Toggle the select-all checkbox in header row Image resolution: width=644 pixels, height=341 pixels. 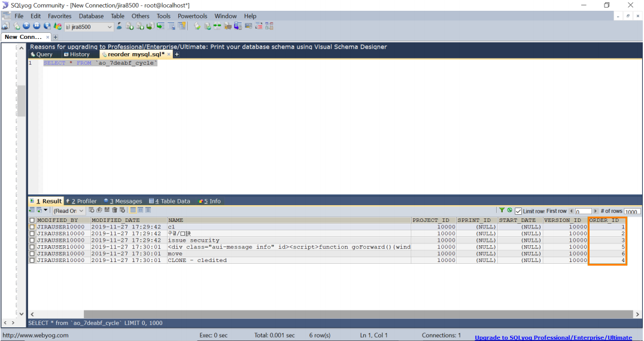point(32,220)
